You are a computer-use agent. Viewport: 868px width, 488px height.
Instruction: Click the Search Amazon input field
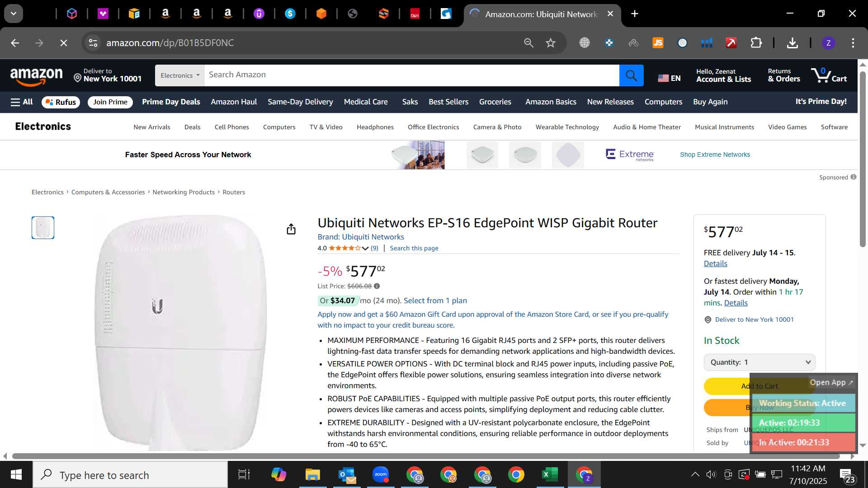coord(411,75)
